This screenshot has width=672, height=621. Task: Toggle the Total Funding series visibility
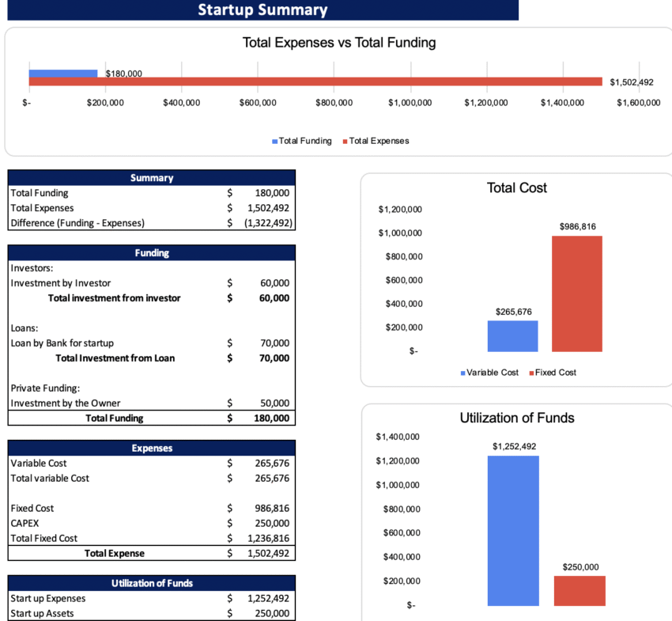[275, 141]
